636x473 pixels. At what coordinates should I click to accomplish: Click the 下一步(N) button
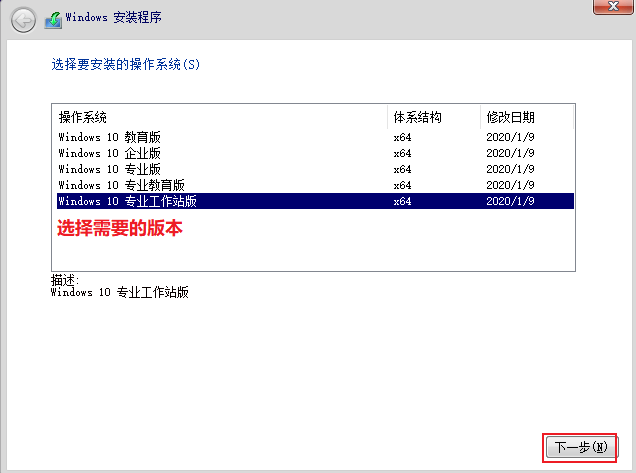tap(580, 447)
